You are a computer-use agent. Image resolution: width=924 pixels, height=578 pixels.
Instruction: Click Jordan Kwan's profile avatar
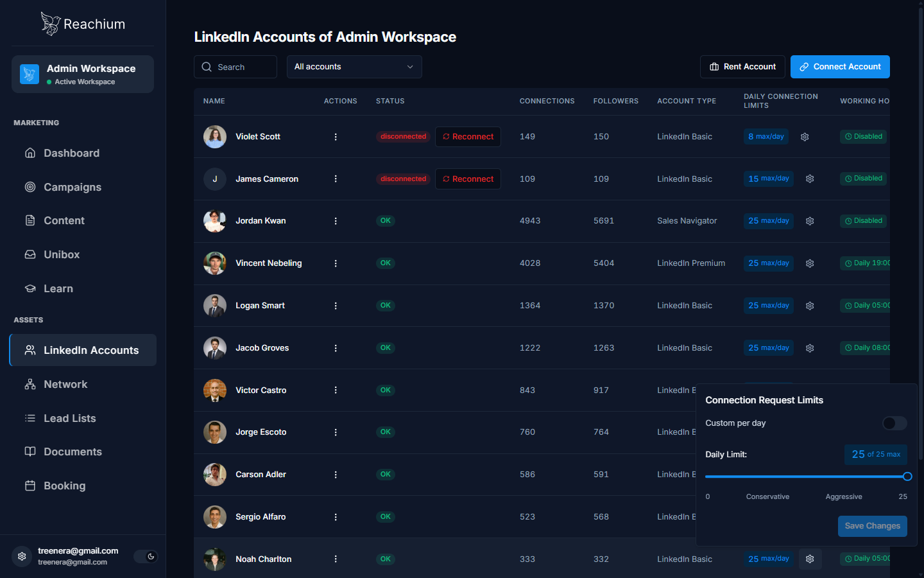[215, 221]
